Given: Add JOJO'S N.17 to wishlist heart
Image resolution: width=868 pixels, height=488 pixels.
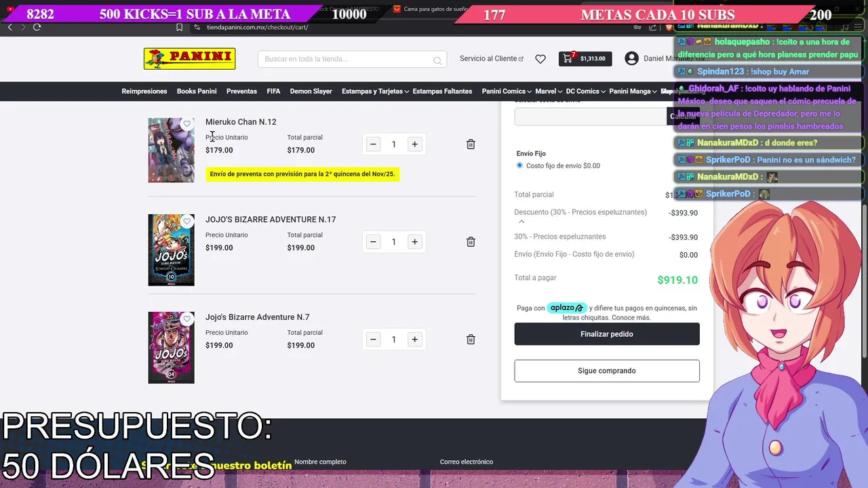Looking at the screenshot, I should pos(187,221).
